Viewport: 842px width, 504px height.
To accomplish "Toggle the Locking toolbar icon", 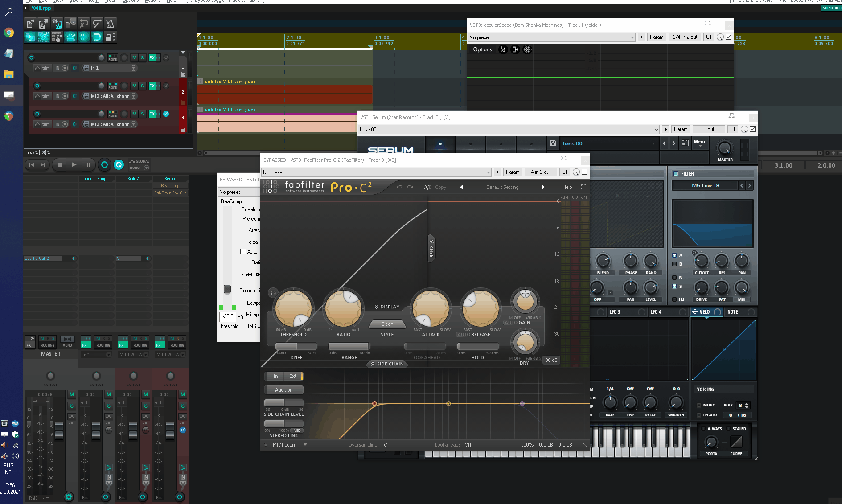I will [x=111, y=37].
